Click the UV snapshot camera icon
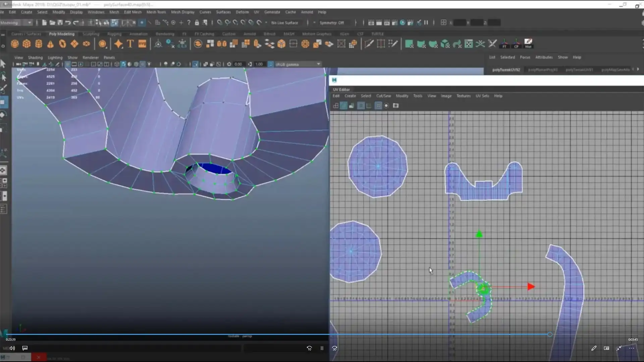The height and width of the screenshot is (362, 644). pyautogui.click(x=396, y=106)
